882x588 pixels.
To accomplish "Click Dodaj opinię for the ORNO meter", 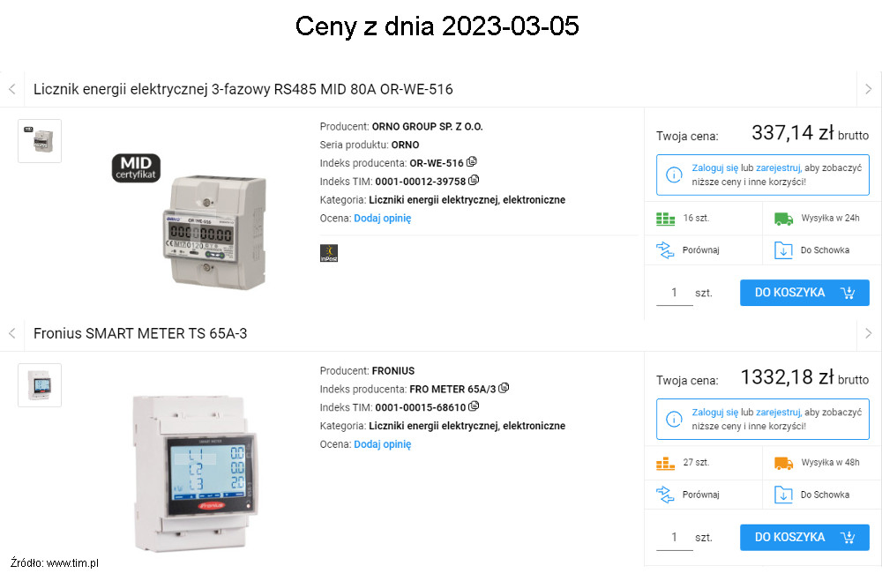I will [383, 218].
